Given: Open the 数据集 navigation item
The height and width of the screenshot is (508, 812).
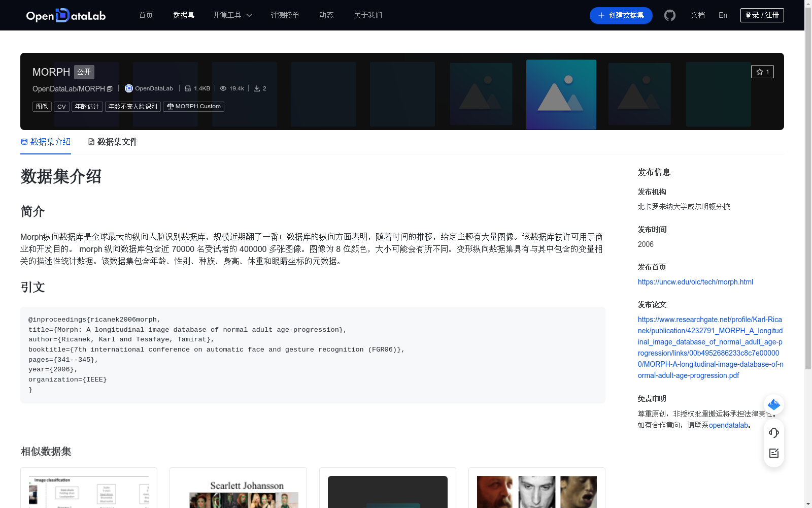Looking at the screenshot, I should point(184,15).
